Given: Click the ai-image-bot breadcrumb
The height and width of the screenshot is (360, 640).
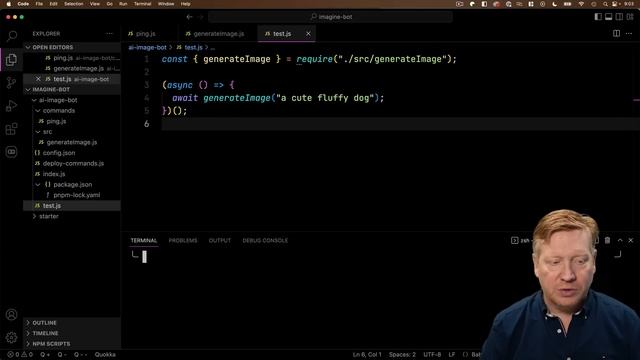Looking at the screenshot, I should (147, 47).
